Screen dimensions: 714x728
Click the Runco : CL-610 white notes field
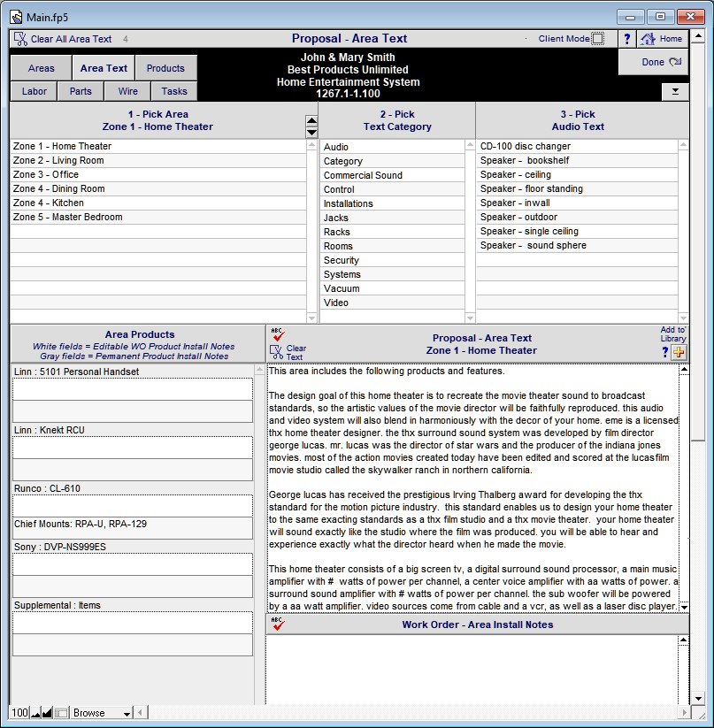point(133,506)
